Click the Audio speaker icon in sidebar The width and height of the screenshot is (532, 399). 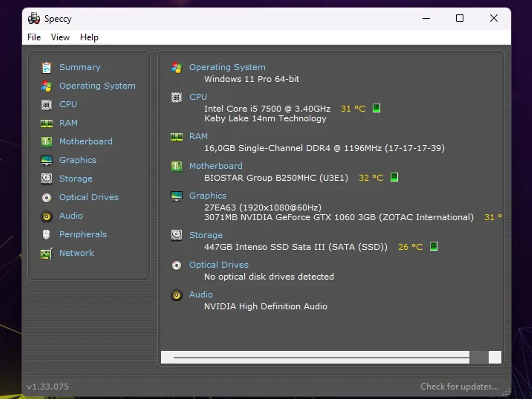[47, 216]
